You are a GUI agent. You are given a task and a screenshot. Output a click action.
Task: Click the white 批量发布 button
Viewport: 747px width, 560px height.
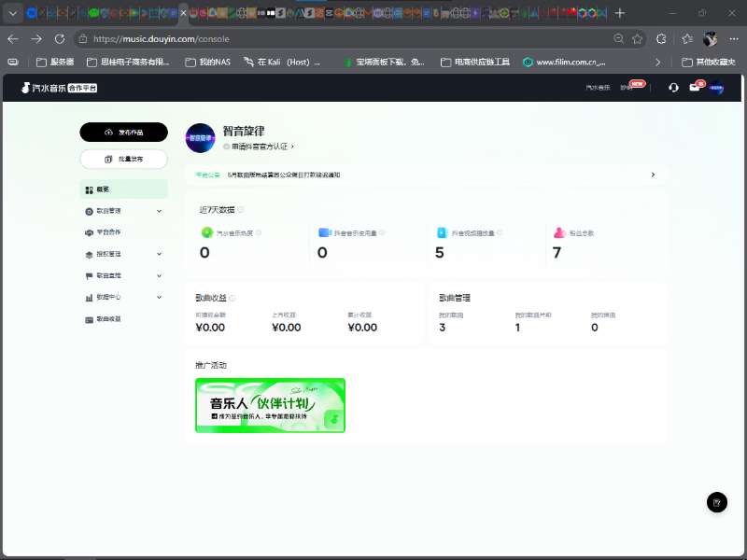tap(124, 159)
